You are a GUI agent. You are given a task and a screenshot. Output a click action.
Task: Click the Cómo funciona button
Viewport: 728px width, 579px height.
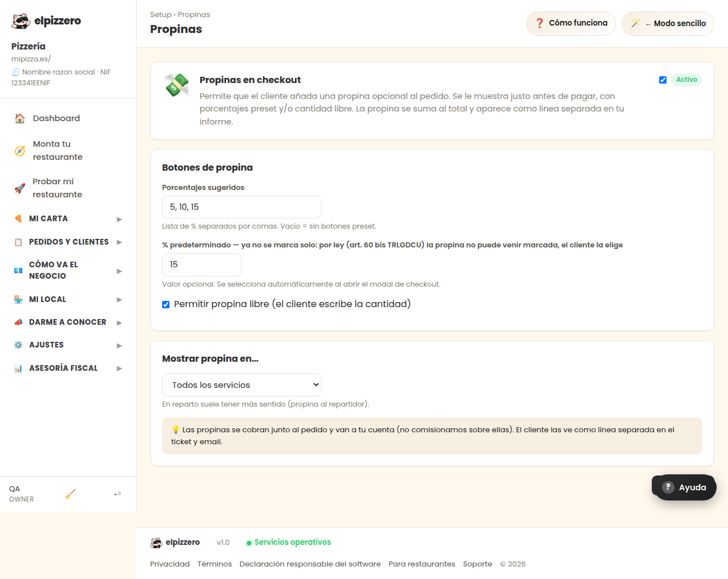[x=571, y=23]
